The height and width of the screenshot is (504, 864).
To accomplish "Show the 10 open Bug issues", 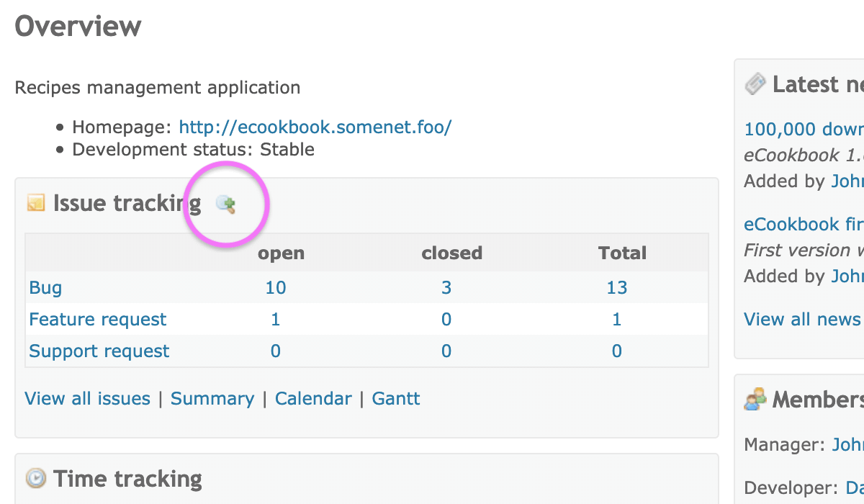I will point(276,288).
